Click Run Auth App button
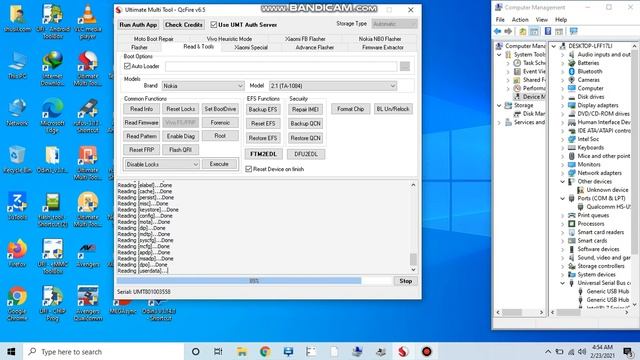The image size is (640, 360). pyautogui.click(x=138, y=24)
